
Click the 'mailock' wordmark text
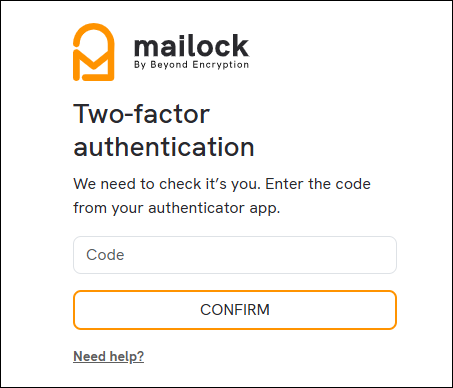pyautogui.click(x=191, y=46)
